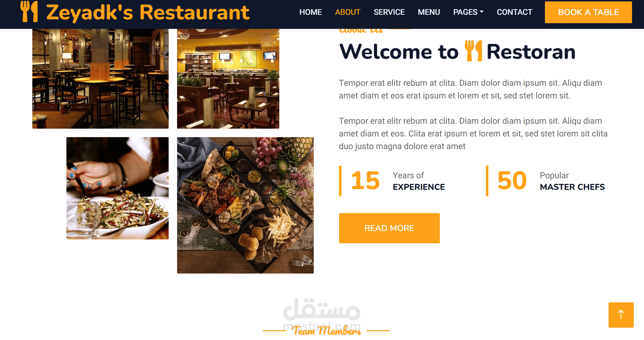Go to the SERVICE page link
Screen dimensions: 644x340
pyautogui.click(x=389, y=12)
